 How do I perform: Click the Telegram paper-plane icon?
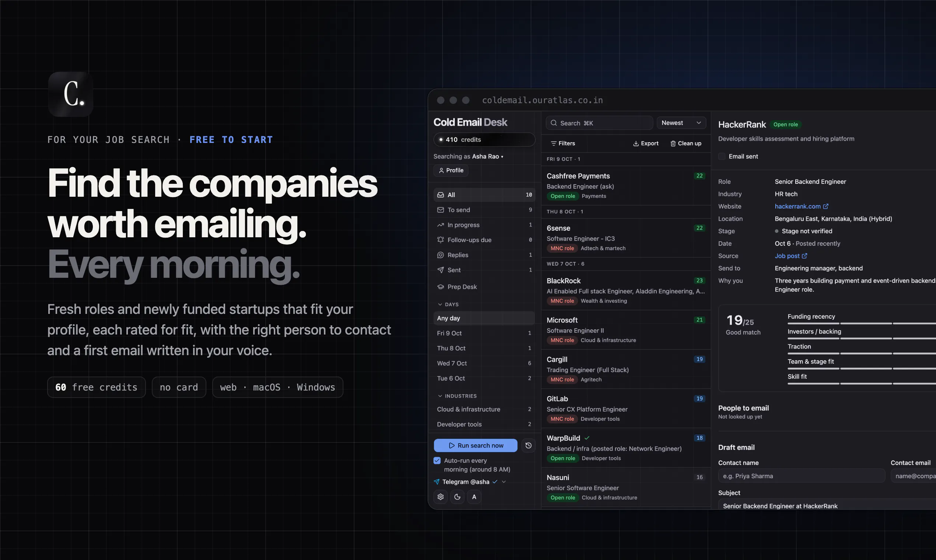[437, 482]
